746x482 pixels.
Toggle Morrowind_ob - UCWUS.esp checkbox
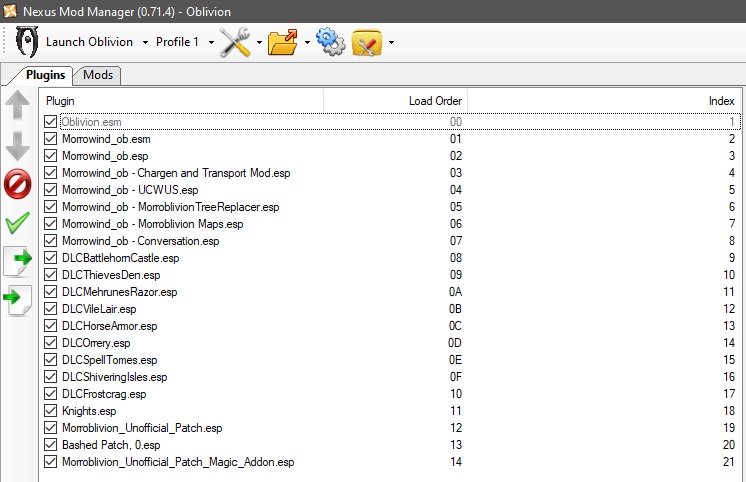click(50, 190)
